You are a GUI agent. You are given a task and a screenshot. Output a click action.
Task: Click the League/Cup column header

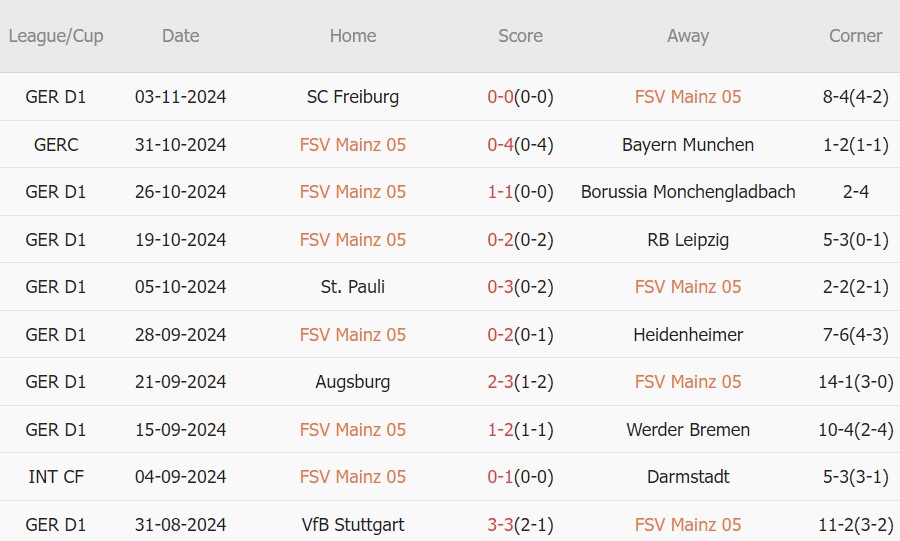[x=56, y=36]
